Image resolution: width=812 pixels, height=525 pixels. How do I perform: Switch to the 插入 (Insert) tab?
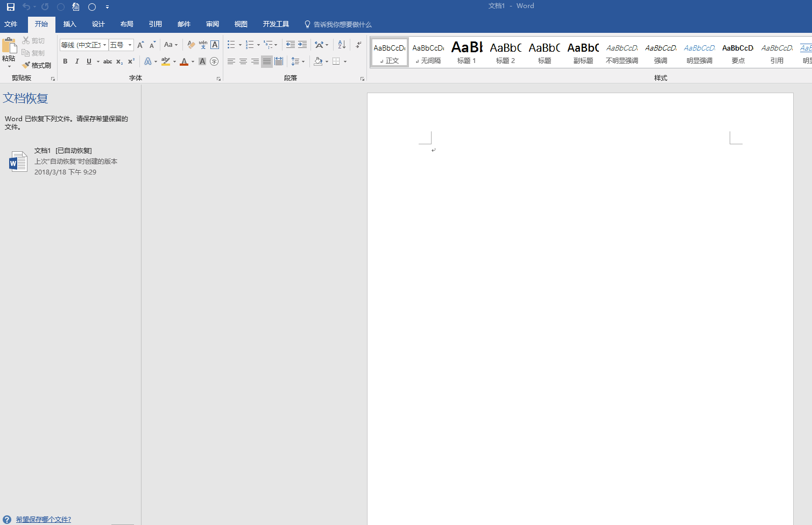(70, 24)
